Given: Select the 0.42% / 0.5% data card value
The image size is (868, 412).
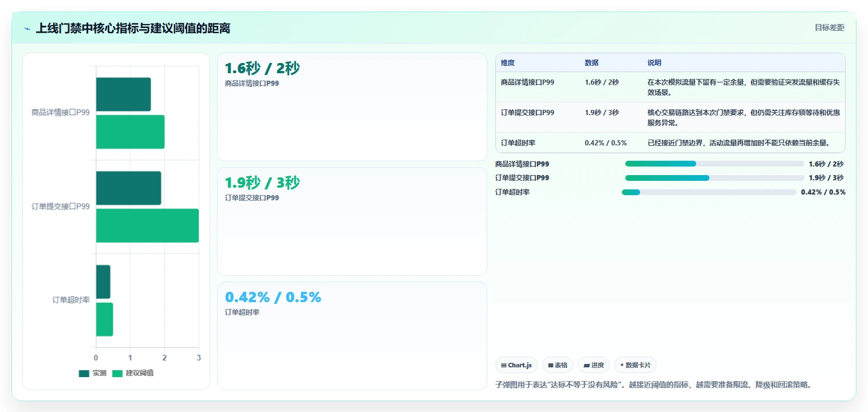Looking at the screenshot, I should point(273,298).
